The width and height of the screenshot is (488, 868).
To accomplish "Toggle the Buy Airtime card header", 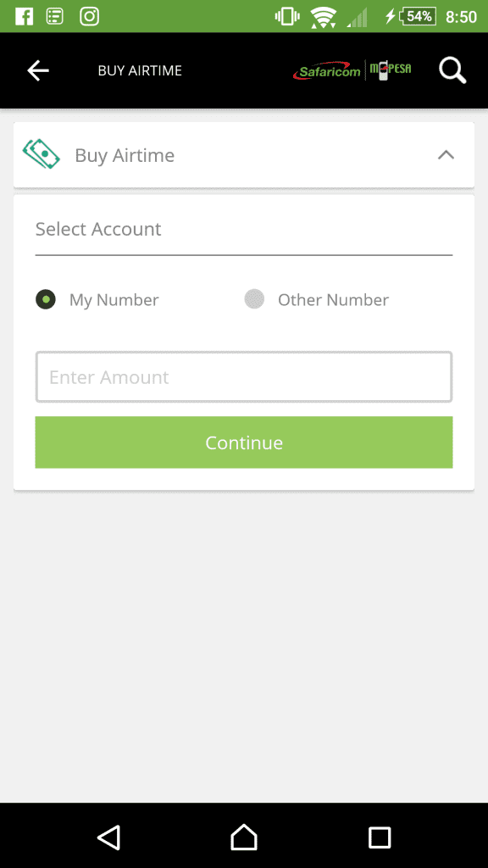I will [x=244, y=155].
